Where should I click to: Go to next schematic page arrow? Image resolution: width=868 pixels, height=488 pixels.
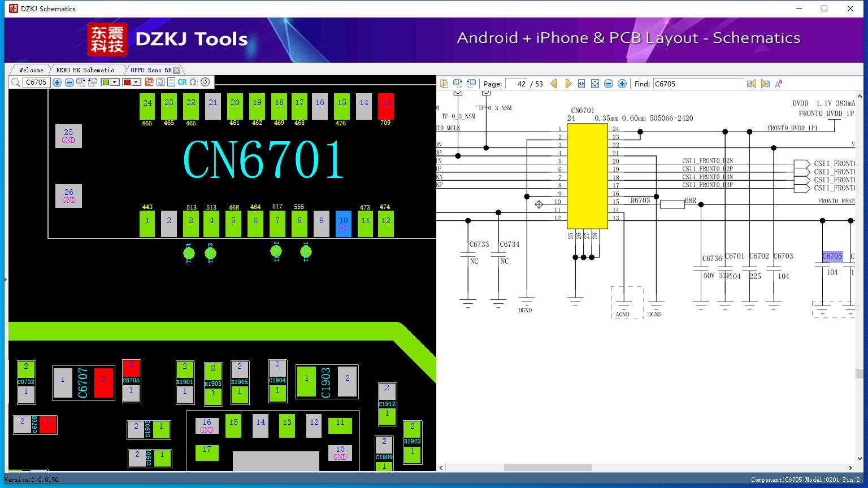pos(568,84)
